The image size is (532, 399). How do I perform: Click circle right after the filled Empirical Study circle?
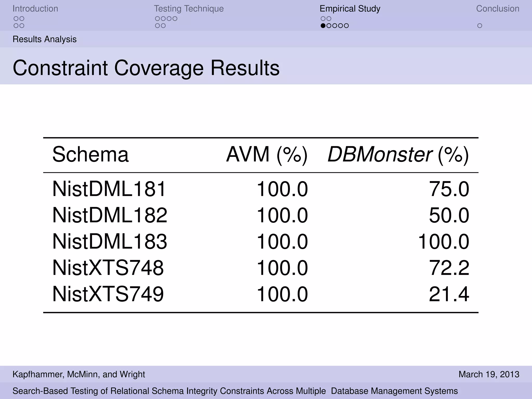coord(329,26)
